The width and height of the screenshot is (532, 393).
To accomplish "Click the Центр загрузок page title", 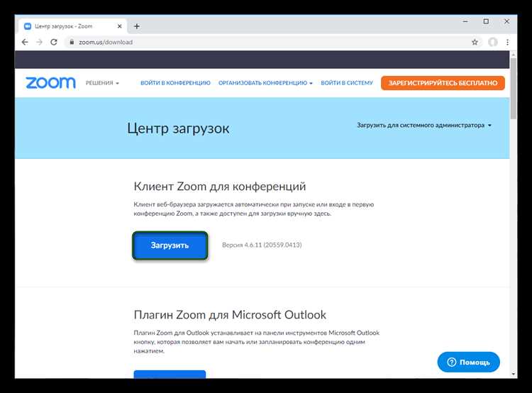I will click(x=178, y=128).
